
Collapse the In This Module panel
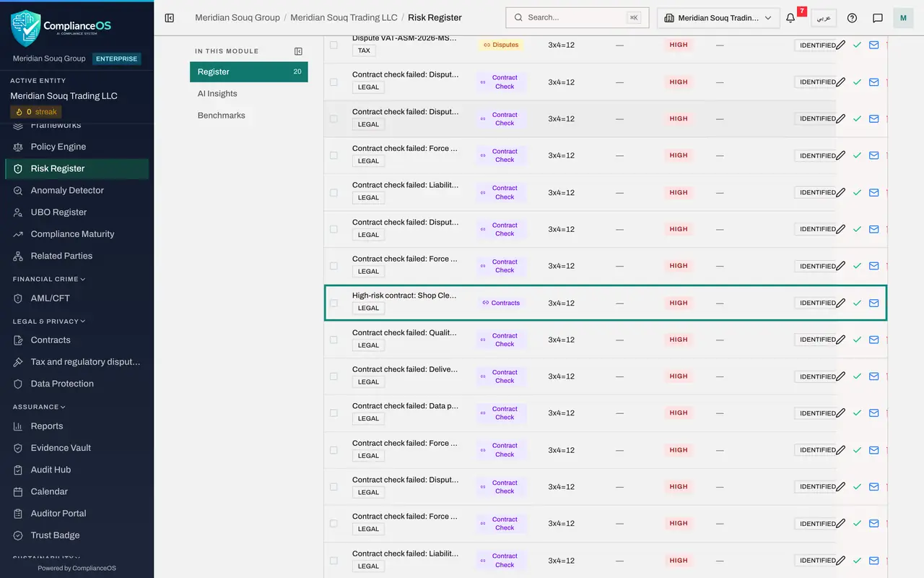coord(299,51)
